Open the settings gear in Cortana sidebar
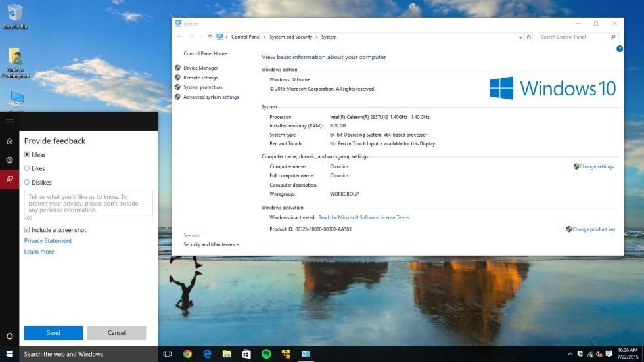644x362 pixels. click(9, 160)
